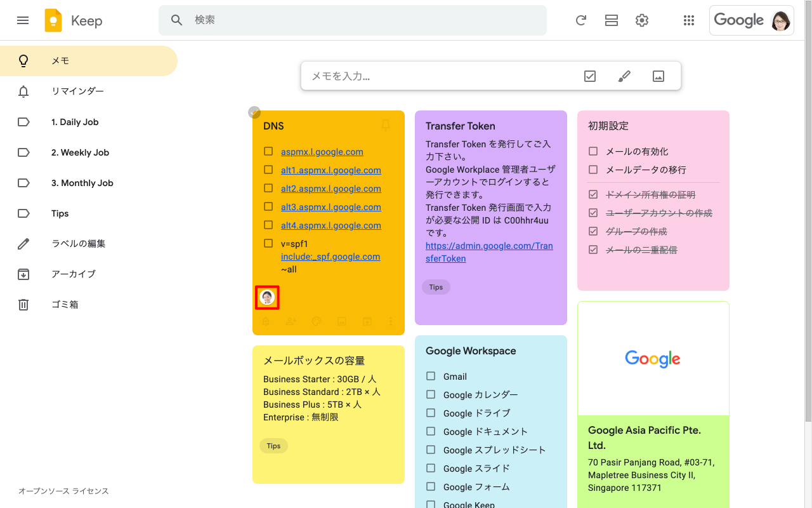Viewport: 812px width, 508px height.
Task: Open ラベルの編集 in the sidebar
Action: pos(89,244)
